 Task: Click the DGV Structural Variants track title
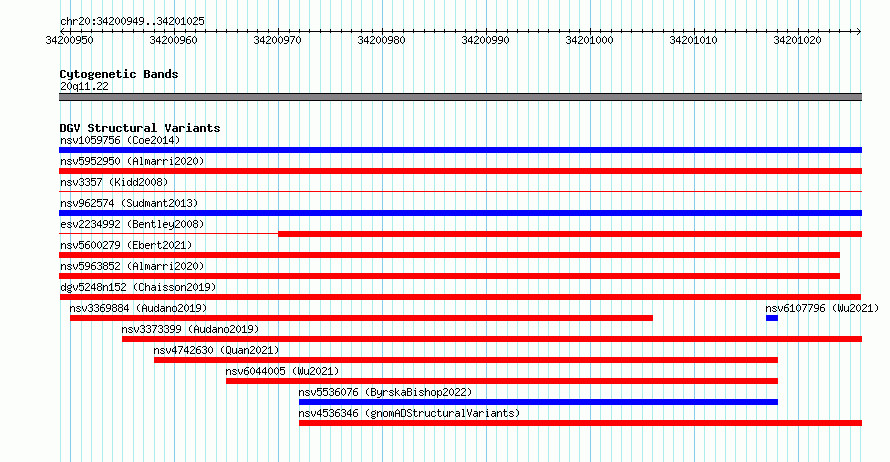[140, 128]
